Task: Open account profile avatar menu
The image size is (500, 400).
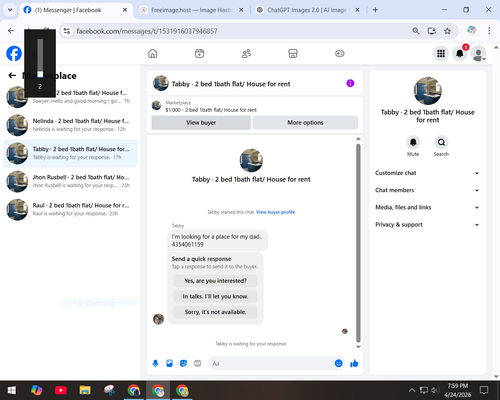Action: coord(478,54)
